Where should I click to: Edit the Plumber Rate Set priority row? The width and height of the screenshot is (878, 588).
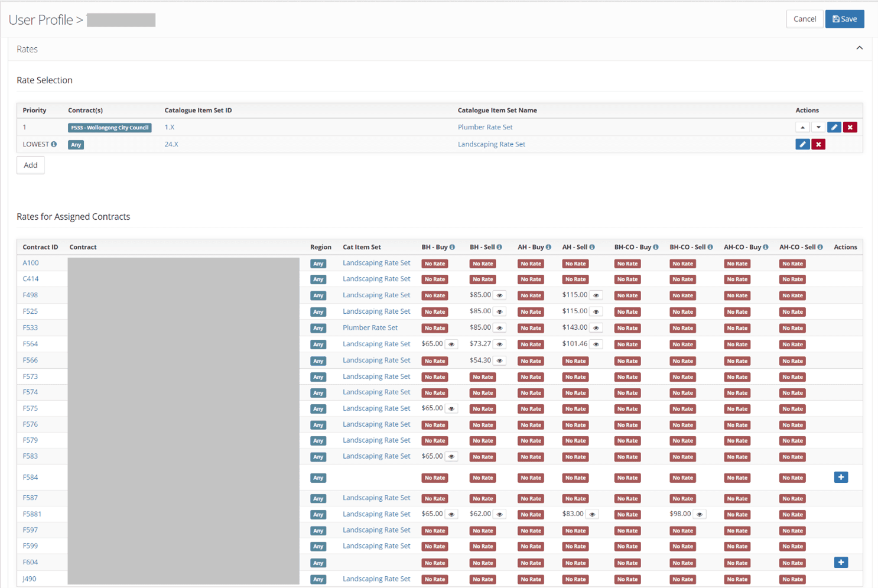point(834,127)
